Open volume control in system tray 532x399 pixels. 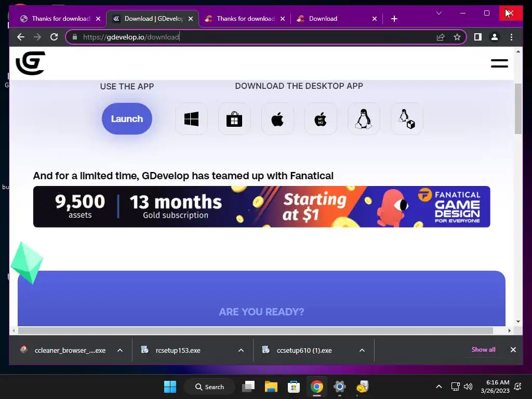pyautogui.click(x=468, y=387)
